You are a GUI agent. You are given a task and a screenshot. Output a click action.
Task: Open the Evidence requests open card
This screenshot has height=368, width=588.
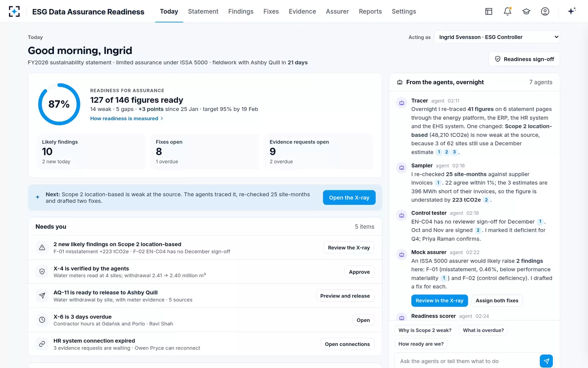[318, 151]
